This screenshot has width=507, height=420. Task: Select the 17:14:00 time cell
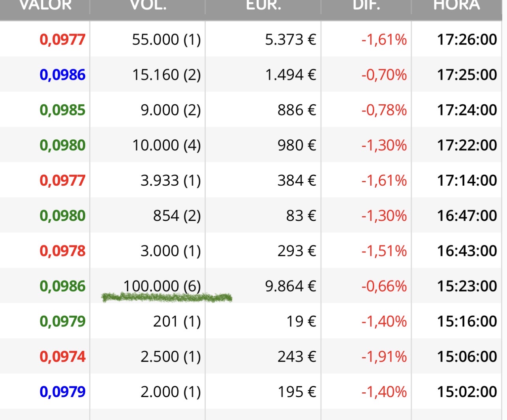click(467, 180)
